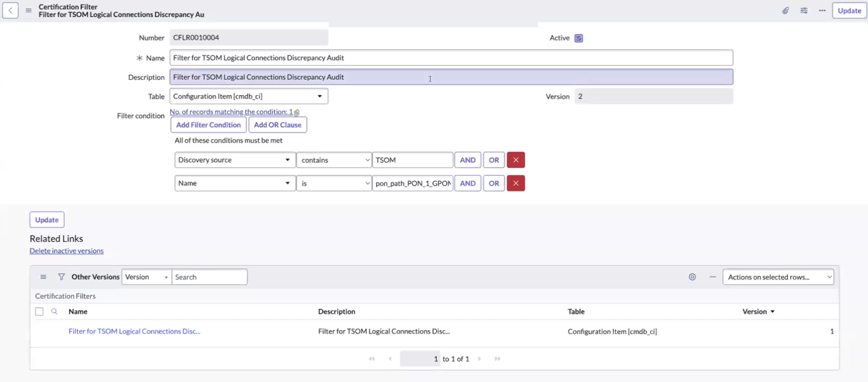Toggle the Active checkbox
The height and width of the screenshot is (382, 868).
click(x=579, y=38)
